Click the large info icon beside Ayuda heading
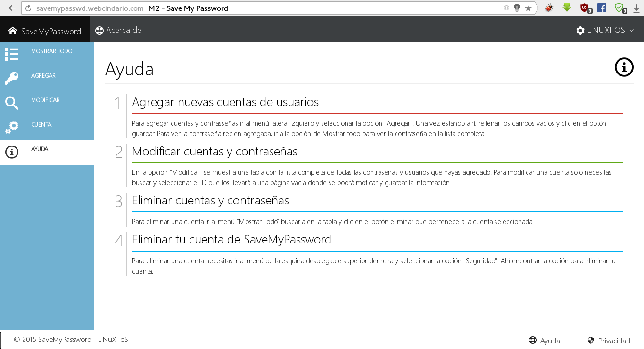This screenshot has width=644, height=349. (624, 67)
